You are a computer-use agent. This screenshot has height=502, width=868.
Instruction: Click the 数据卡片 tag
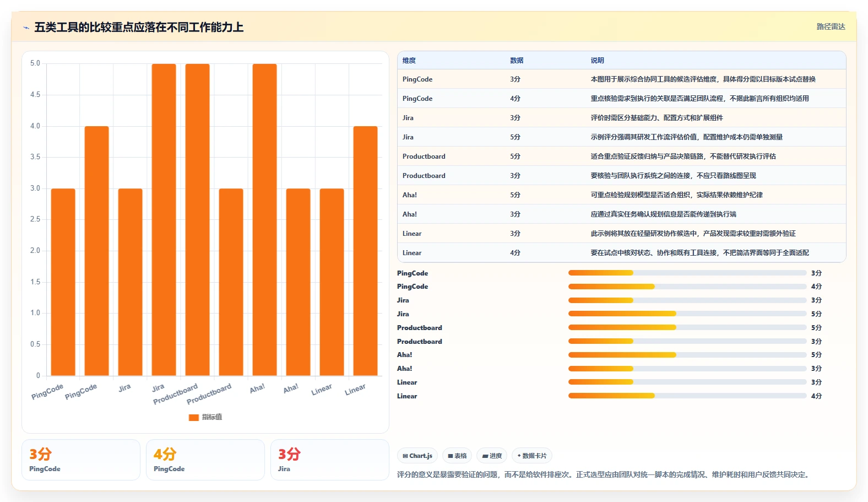tap(532, 456)
